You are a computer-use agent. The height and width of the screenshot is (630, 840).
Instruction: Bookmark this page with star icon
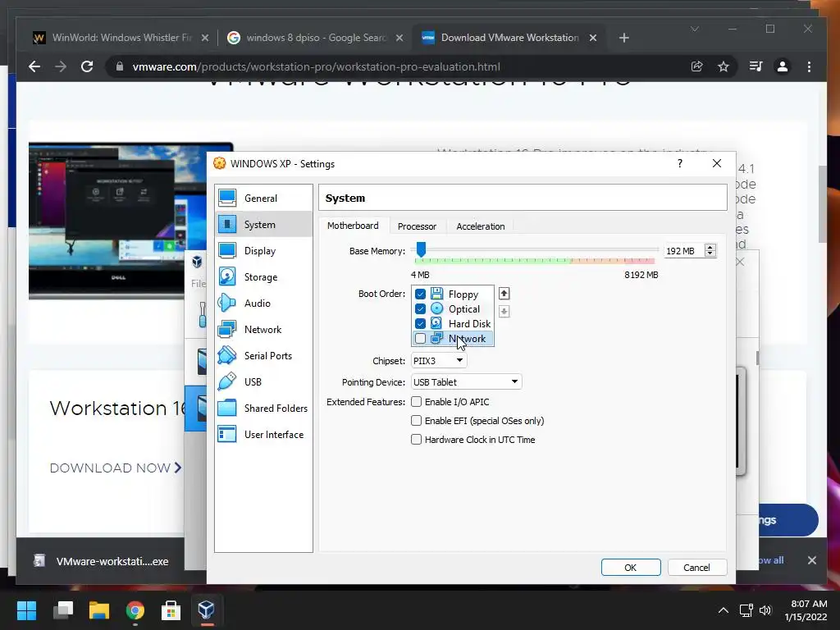[724, 66]
